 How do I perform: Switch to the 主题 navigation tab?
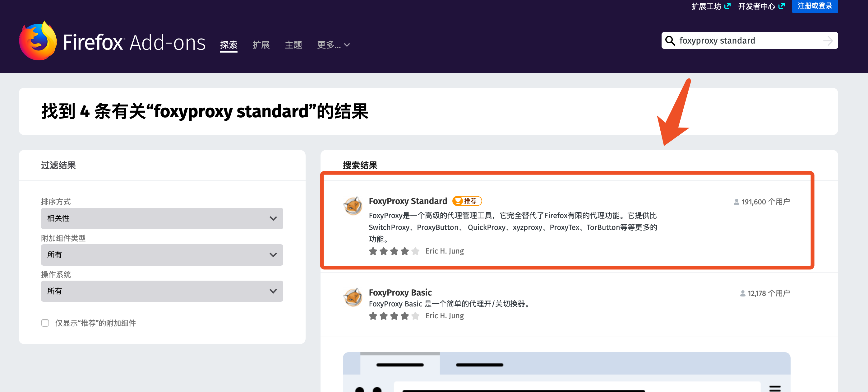click(293, 45)
